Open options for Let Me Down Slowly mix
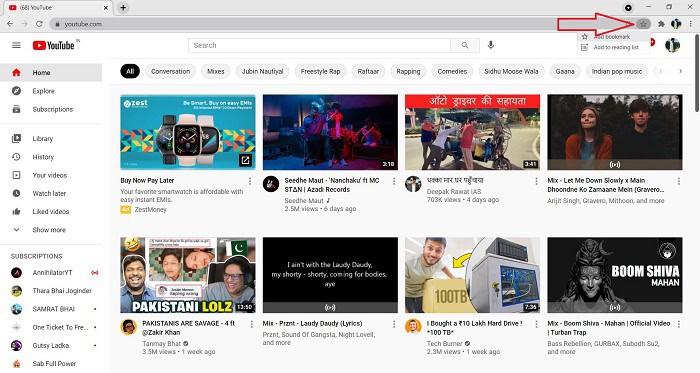 click(x=679, y=181)
